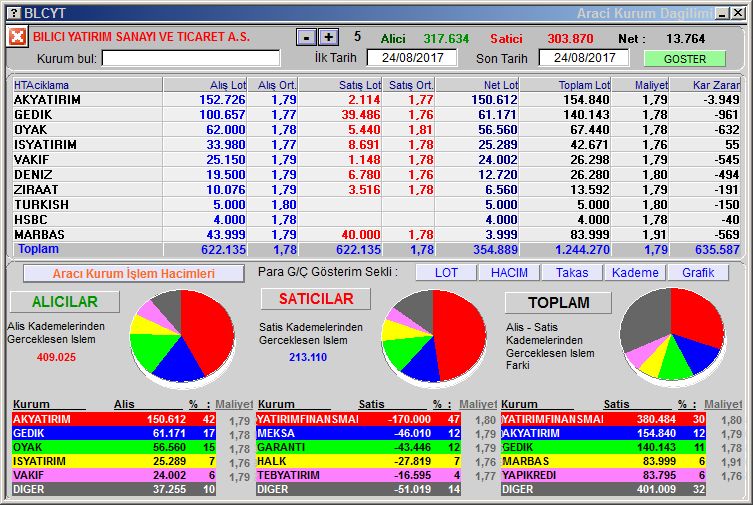Click yellow ISYATIRIM 25.289 legend row
753x505 pixels.
(x=114, y=461)
